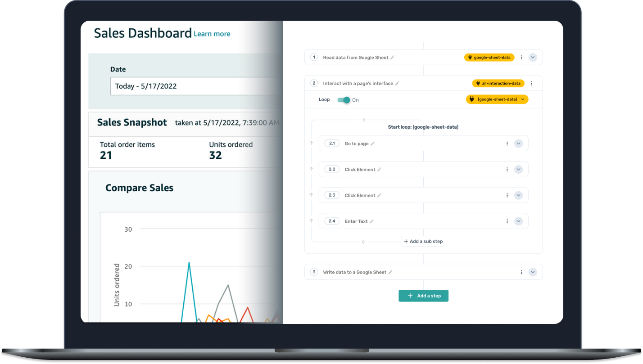Open three-dot menu for step 2.4 Enter Text
The image size is (643, 364).
pyautogui.click(x=507, y=221)
